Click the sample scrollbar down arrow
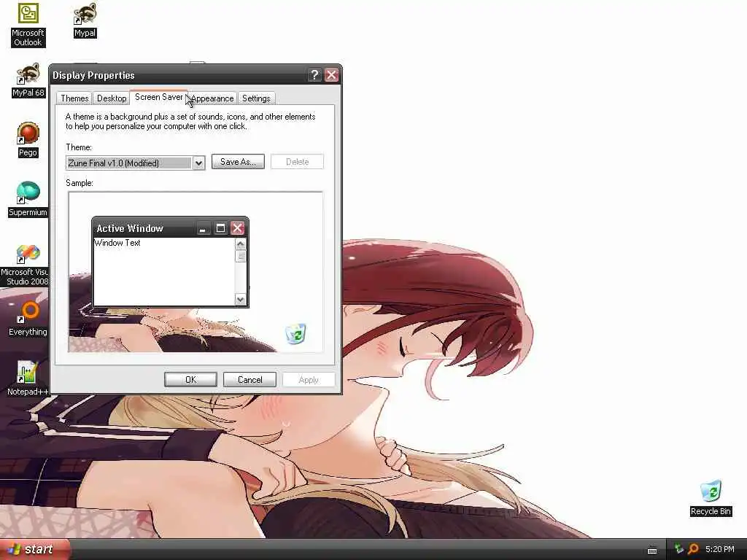Viewport: 747px width, 560px height. (x=241, y=300)
